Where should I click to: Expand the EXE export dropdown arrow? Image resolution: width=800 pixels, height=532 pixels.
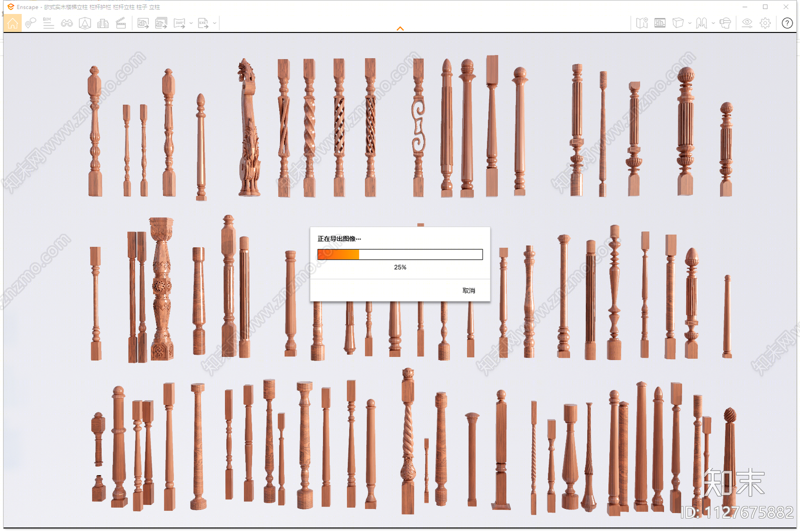click(214, 23)
